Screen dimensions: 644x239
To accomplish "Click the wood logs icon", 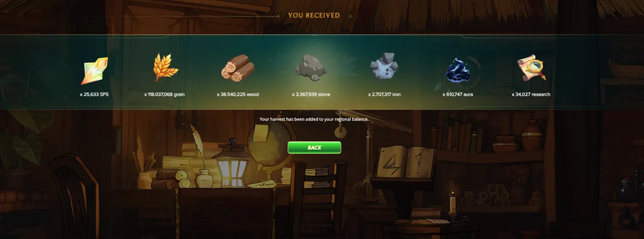I will (237, 68).
